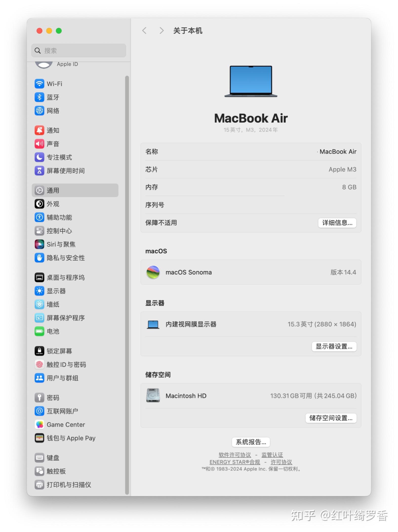This screenshot has height=532, width=398.
Task: Click the 搜索 search field
Action: click(x=79, y=51)
